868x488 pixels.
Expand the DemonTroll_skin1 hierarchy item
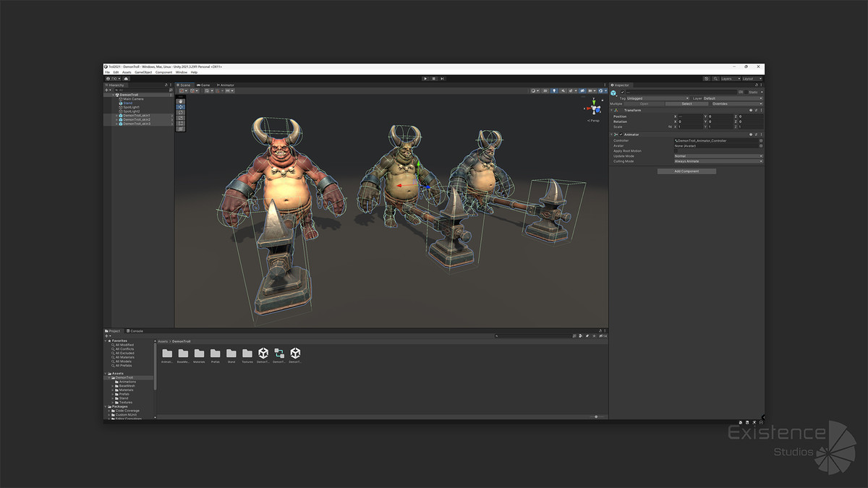click(x=117, y=115)
